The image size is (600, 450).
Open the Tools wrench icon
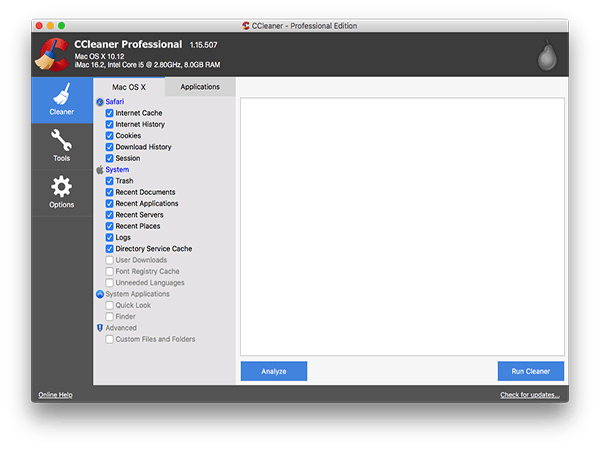coord(61,140)
